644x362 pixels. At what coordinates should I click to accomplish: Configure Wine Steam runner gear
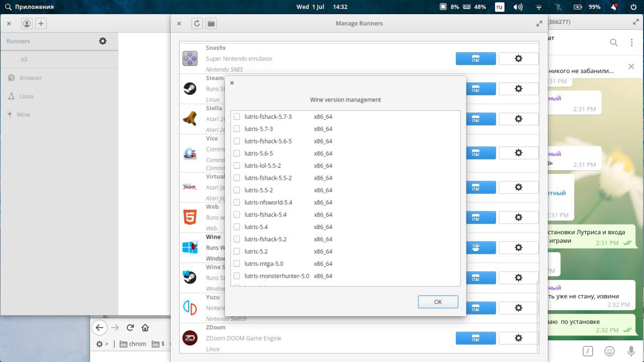(x=518, y=278)
